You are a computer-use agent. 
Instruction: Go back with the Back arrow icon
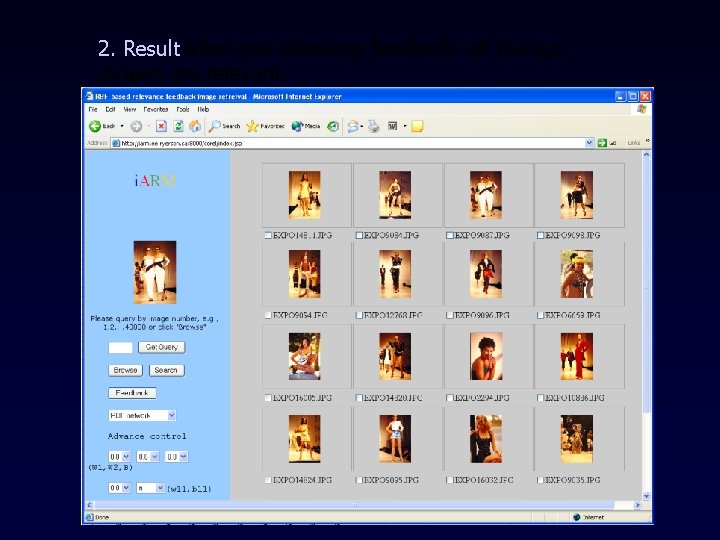95,126
